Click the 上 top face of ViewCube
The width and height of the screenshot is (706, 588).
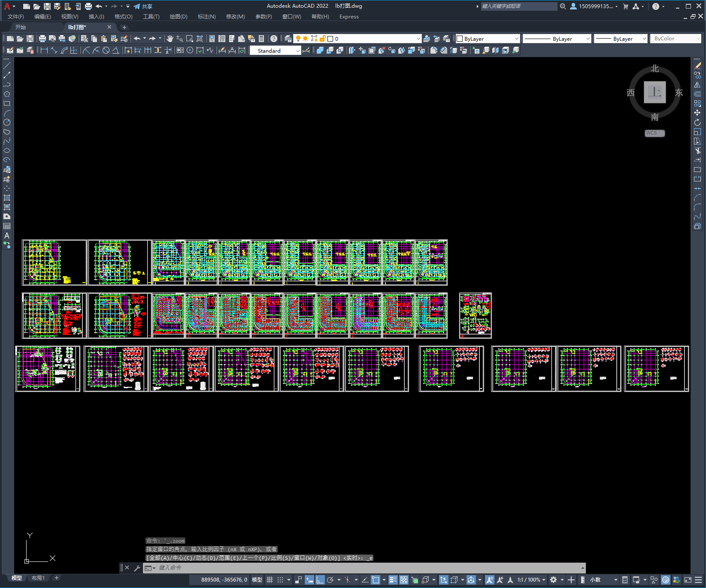pyautogui.click(x=654, y=92)
